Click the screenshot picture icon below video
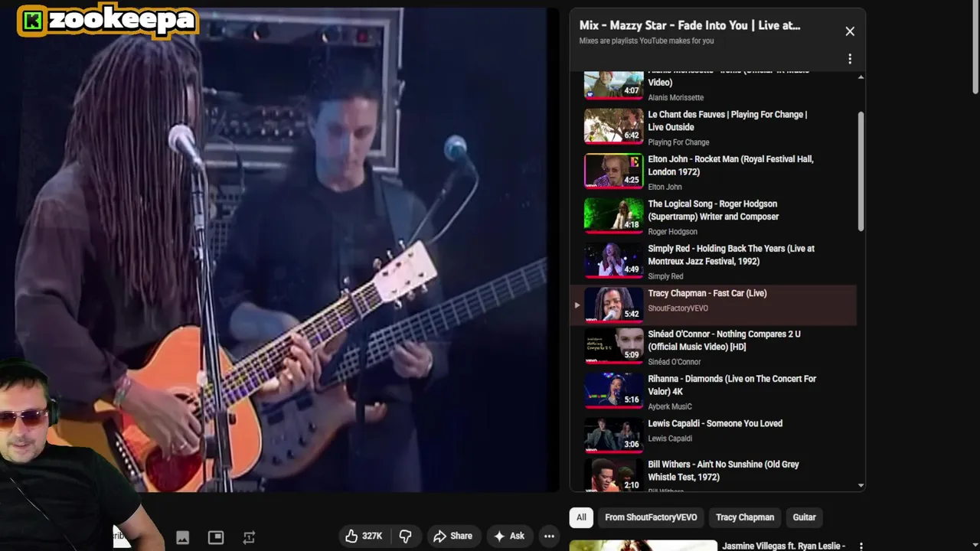Screen dimensions: 980x551 [x=182, y=537]
